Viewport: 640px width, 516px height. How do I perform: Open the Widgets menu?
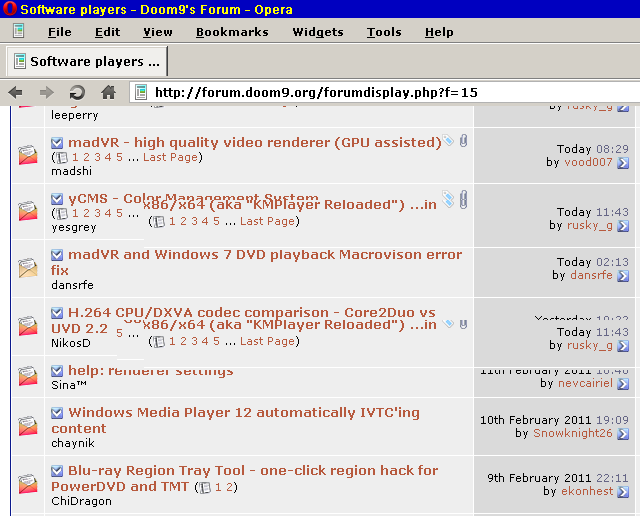click(x=318, y=32)
